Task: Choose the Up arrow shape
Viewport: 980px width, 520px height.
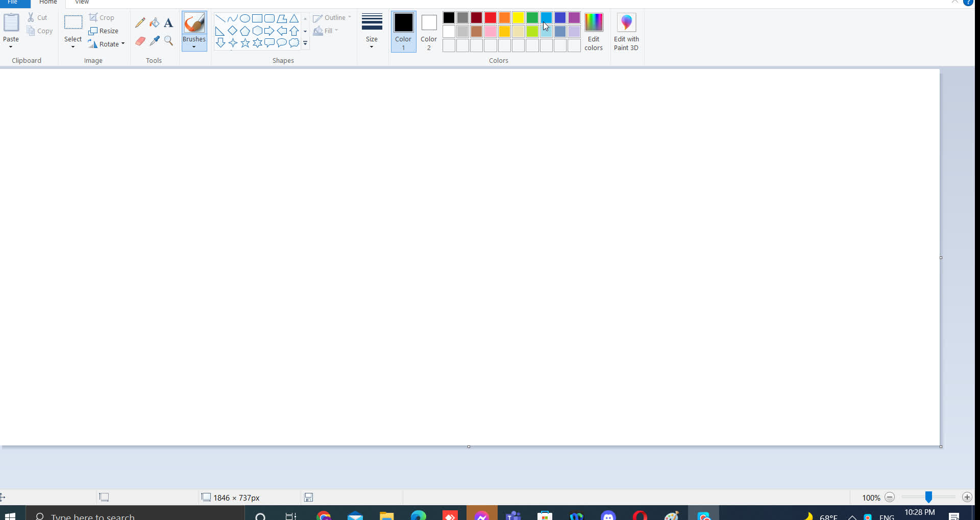Action: (x=294, y=31)
